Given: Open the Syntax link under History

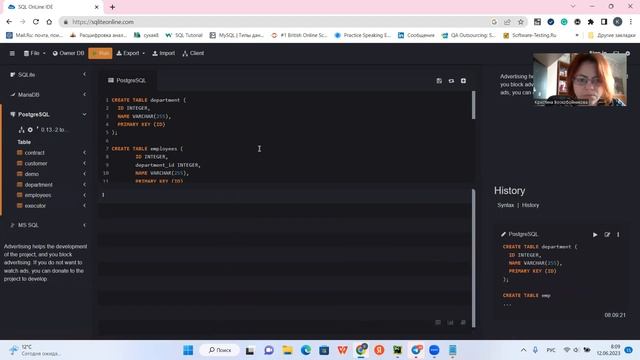Looking at the screenshot, I should pyautogui.click(x=505, y=205).
